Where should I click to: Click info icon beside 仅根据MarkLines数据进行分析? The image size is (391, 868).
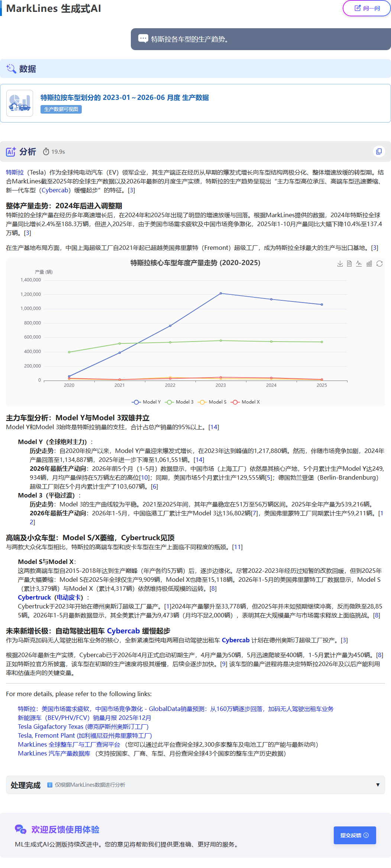click(x=50, y=785)
